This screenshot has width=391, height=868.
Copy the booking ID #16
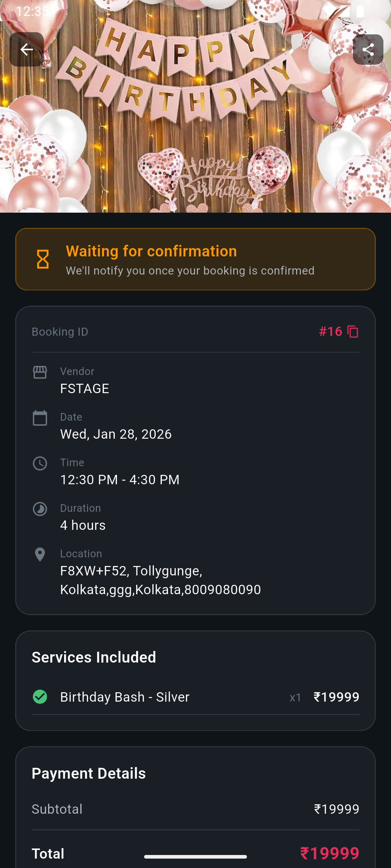(x=353, y=332)
